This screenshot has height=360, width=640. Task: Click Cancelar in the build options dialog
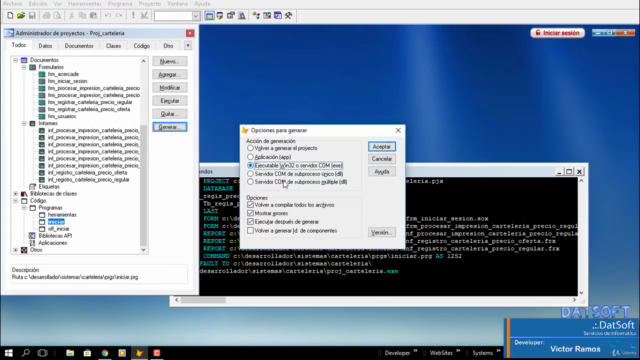[382, 159]
